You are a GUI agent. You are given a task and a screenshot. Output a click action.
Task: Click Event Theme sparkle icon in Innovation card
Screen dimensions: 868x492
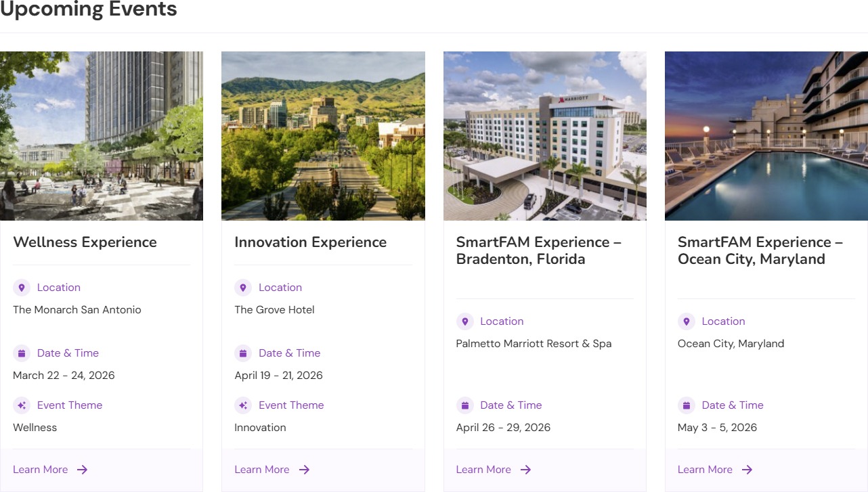click(243, 405)
